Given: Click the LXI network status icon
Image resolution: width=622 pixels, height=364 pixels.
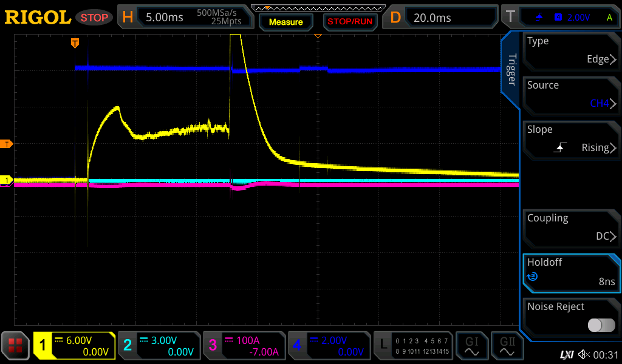Looking at the screenshot, I should point(566,354).
